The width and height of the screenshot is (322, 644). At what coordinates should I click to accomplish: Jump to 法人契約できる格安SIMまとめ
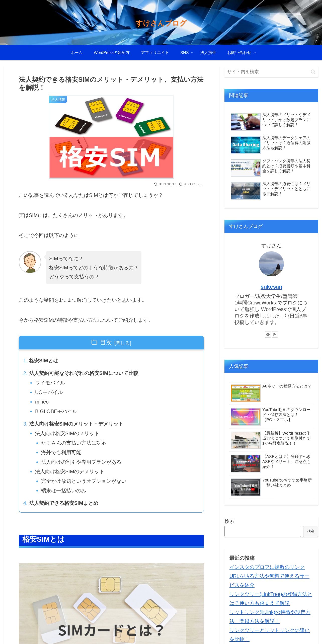tap(64, 503)
